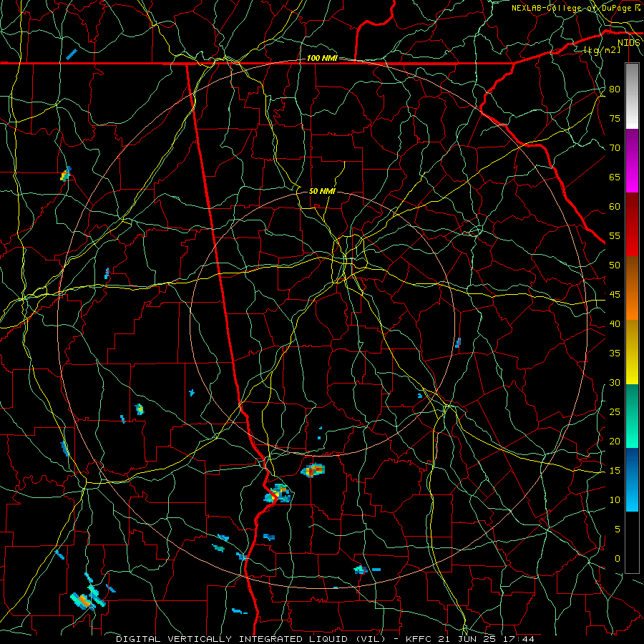Click the 50 NMI range ring label
The width and height of the screenshot is (644, 644).
point(322,191)
